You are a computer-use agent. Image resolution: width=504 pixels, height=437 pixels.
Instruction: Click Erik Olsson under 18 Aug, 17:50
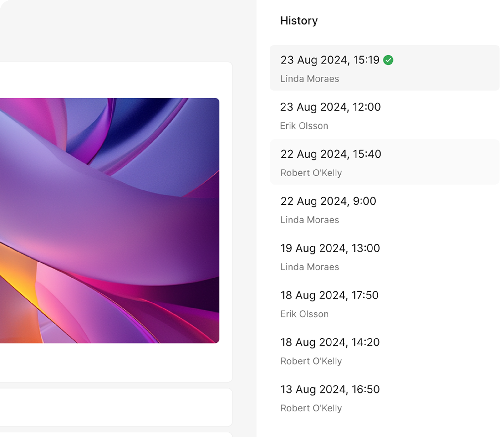coord(304,314)
